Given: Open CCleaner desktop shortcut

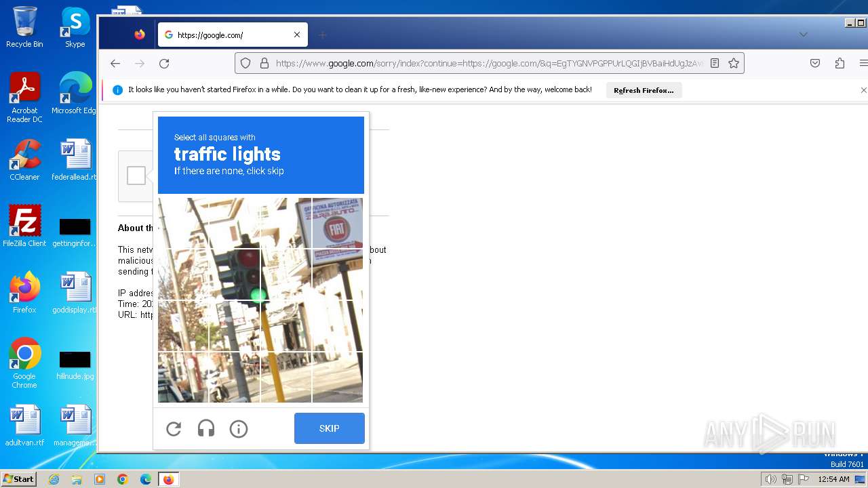Looking at the screenshot, I should (24, 160).
